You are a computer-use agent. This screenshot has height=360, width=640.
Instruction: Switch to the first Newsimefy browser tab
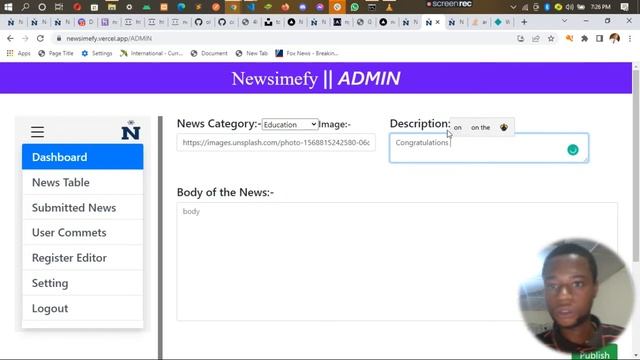[x=15, y=22]
